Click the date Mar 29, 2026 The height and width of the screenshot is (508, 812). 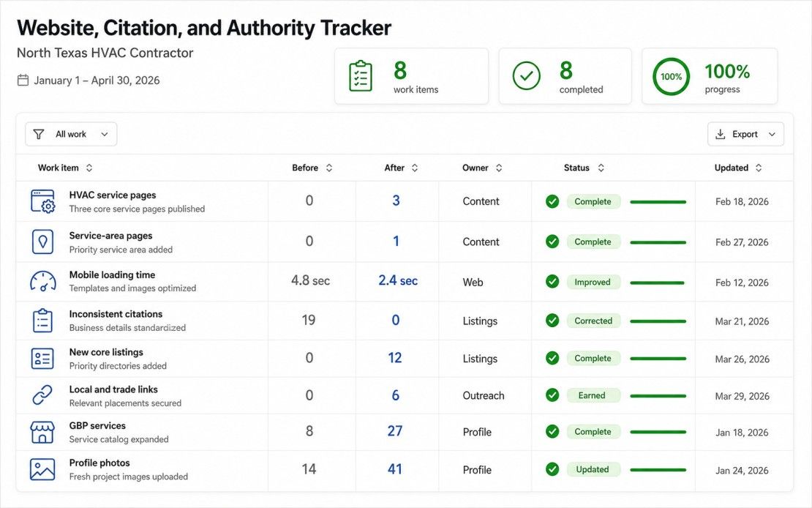(742, 396)
